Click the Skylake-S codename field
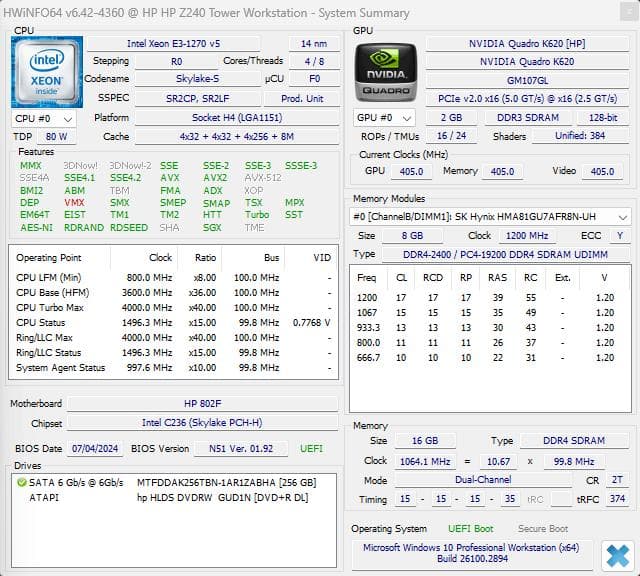 click(198, 79)
